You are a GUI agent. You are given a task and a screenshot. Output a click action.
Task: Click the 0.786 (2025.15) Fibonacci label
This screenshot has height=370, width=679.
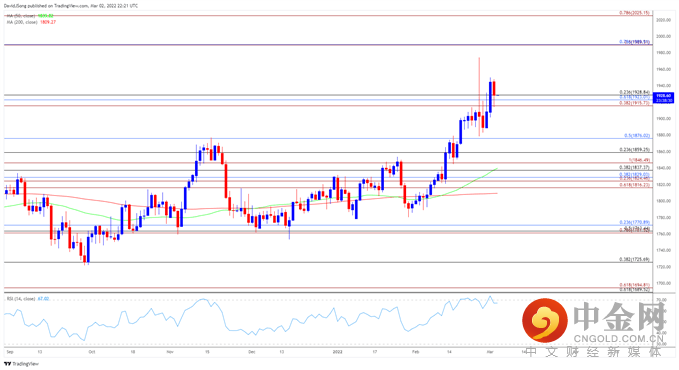[635, 13]
